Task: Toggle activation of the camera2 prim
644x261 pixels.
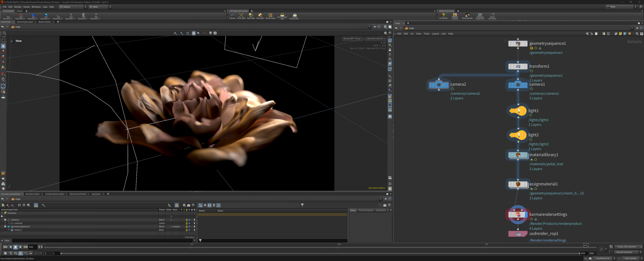Action: tap(186, 223)
